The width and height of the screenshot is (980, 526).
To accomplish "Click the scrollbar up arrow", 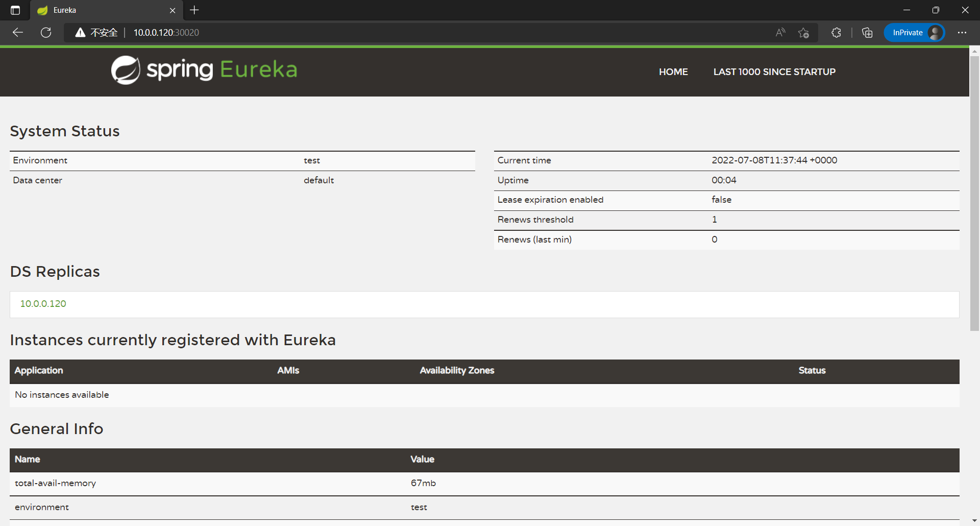I will tap(974, 52).
